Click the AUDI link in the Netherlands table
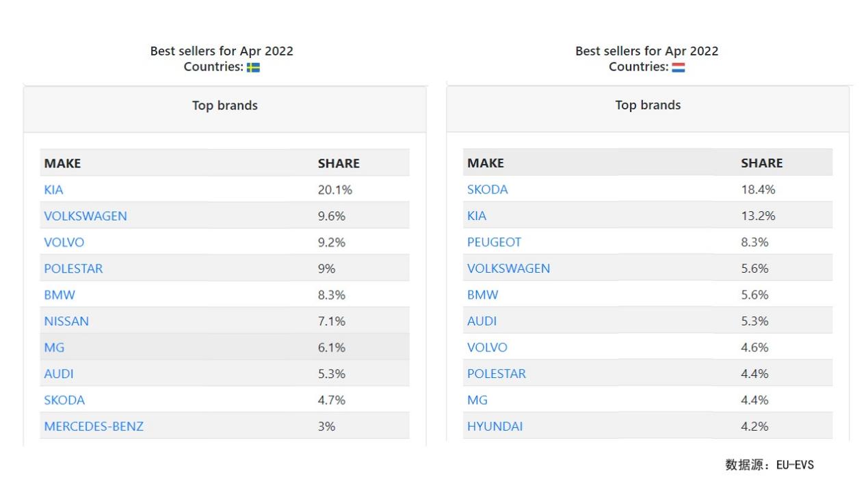This screenshot has height=486, width=868. 482,321
